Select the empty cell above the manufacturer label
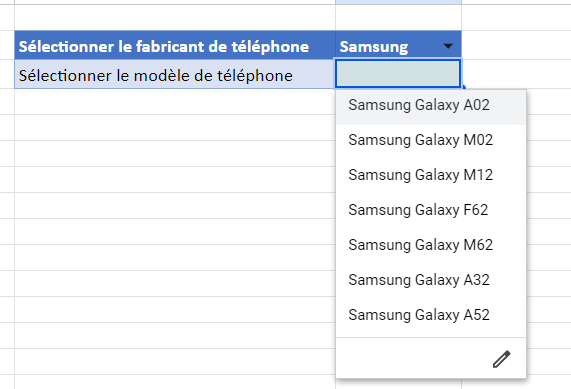The width and height of the screenshot is (571, 389). [175, 18]
